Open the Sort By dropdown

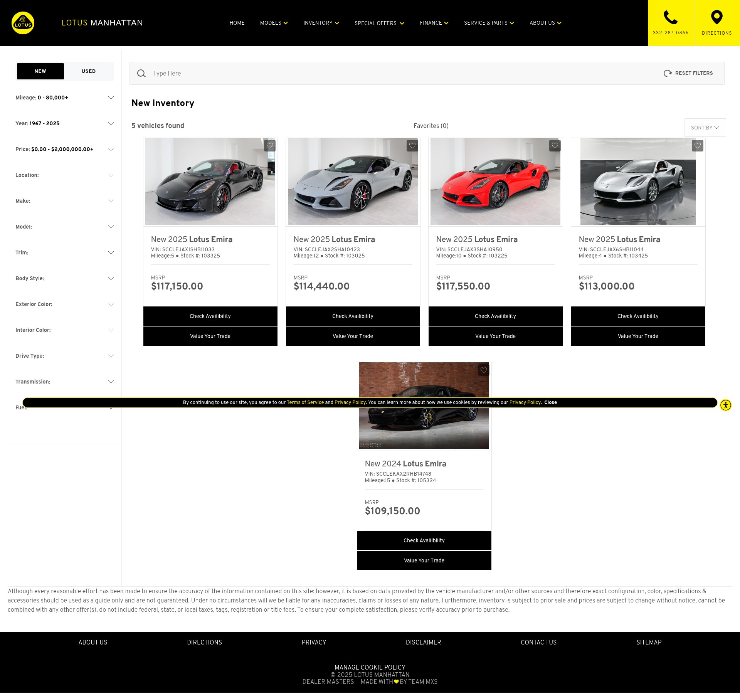705,128
